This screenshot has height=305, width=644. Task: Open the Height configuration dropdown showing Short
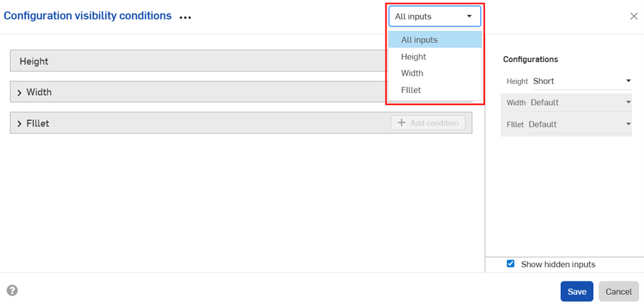coord(581,81)
